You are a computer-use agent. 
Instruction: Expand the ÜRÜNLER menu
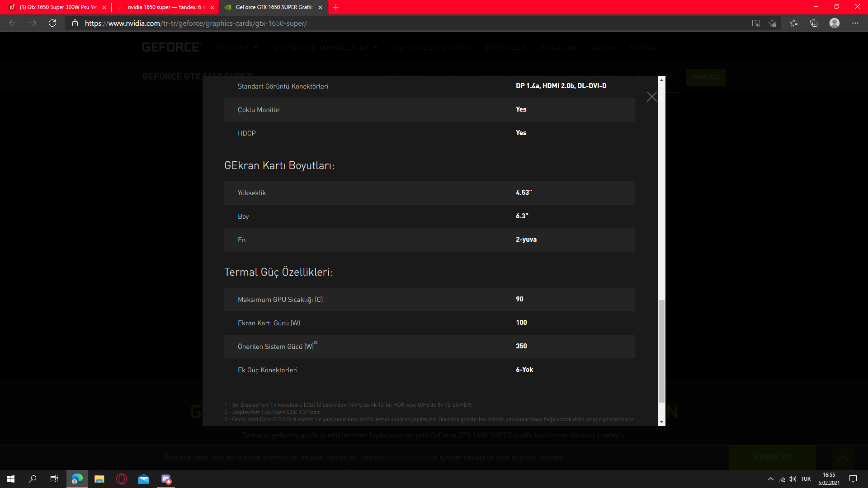[236, 47]
